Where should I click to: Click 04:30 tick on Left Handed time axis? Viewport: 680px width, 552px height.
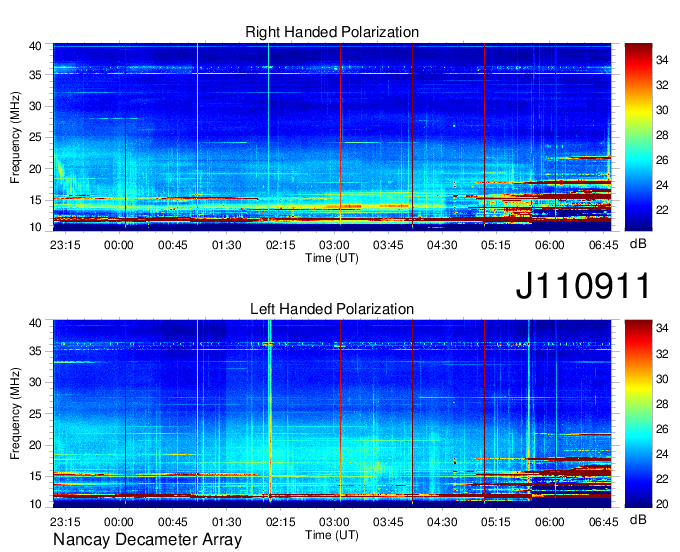442,522
